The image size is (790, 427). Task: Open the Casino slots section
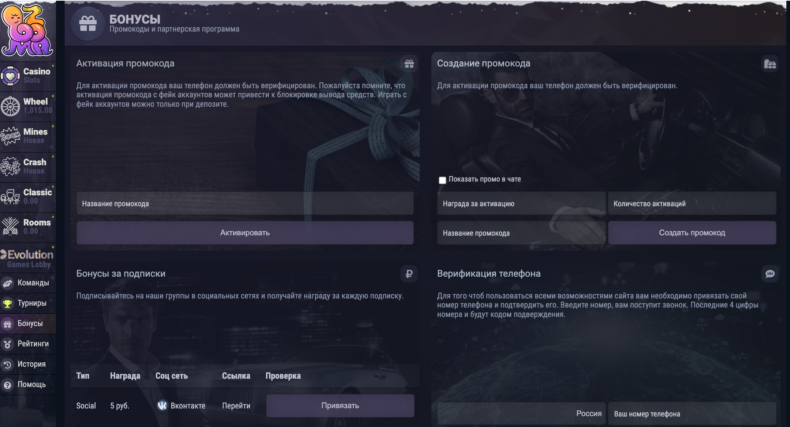pos(29,75)
